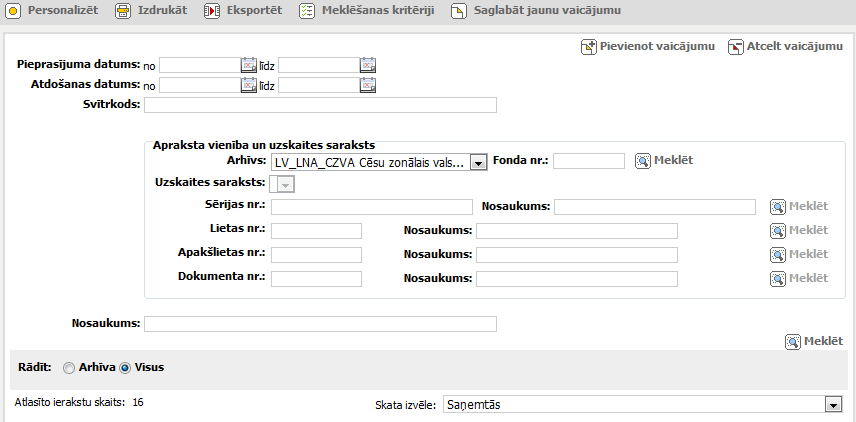This screenshot has height=422, width=856.
Task: Open calendar for Atdošanas datums 'no' field
Action: coord(249,85)
